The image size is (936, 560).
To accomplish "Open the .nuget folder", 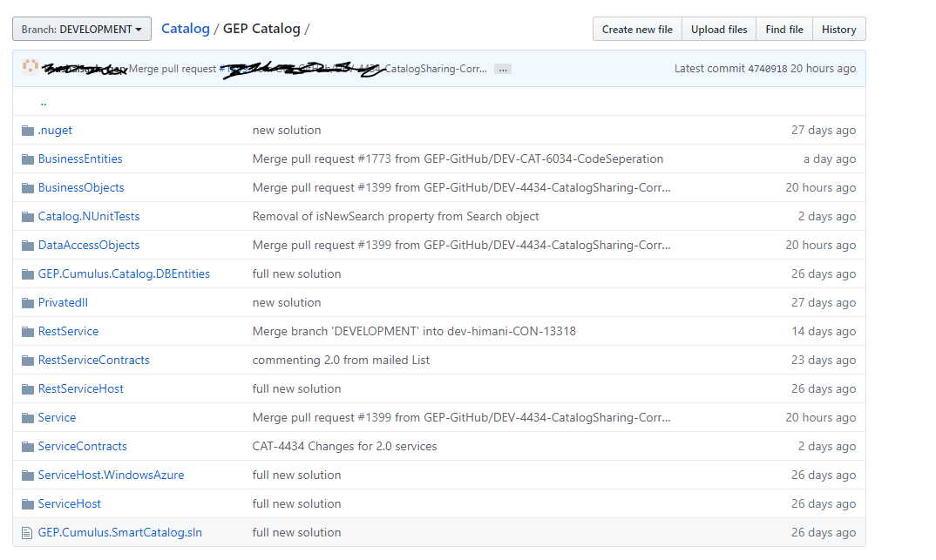I will click(x=55, y=130).
